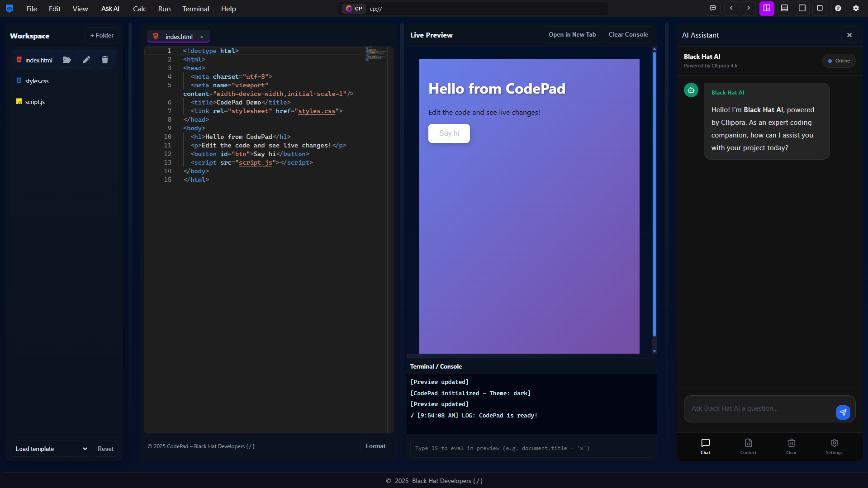Send message with the paper plane icon

coord(843,412)
